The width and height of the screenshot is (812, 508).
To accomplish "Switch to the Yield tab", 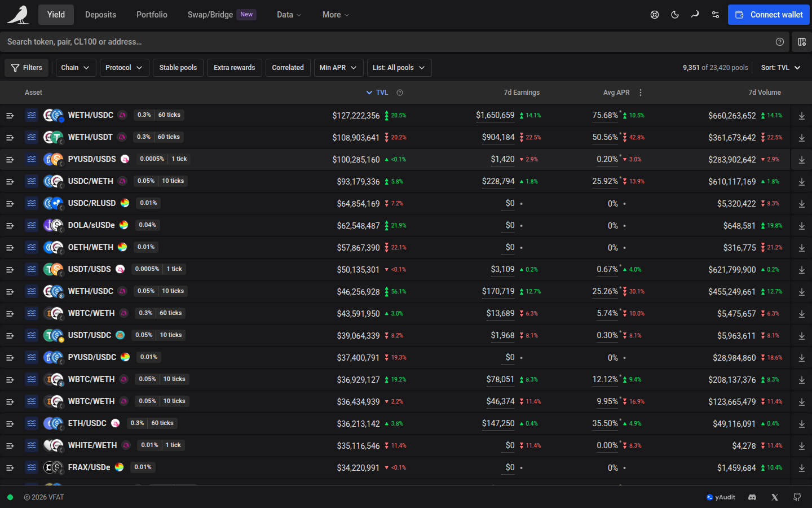I will point(56,15).
